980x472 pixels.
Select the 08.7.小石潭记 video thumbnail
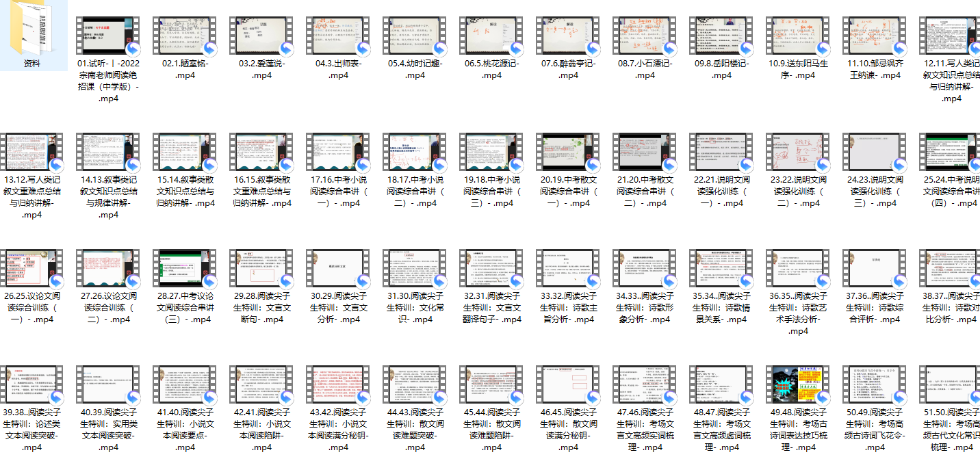[645, 36]
